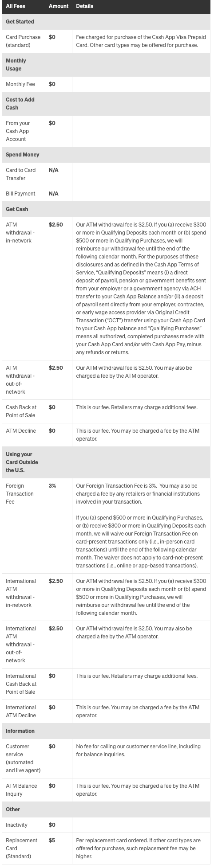Image resolution: width=214 pixels, height=868 pixels.
Task: Click the All Fees column header
Action: (x=15, y=7)
